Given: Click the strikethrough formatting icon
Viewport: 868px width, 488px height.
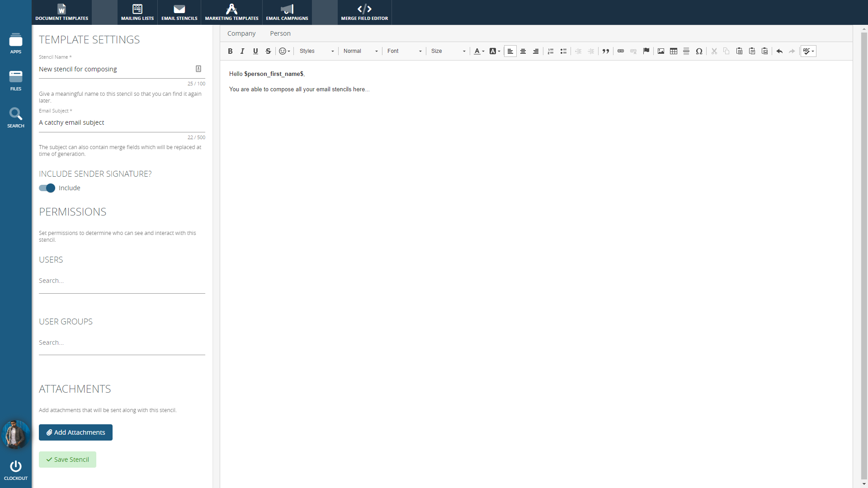Looking at the screenshot, I should 268,51.
